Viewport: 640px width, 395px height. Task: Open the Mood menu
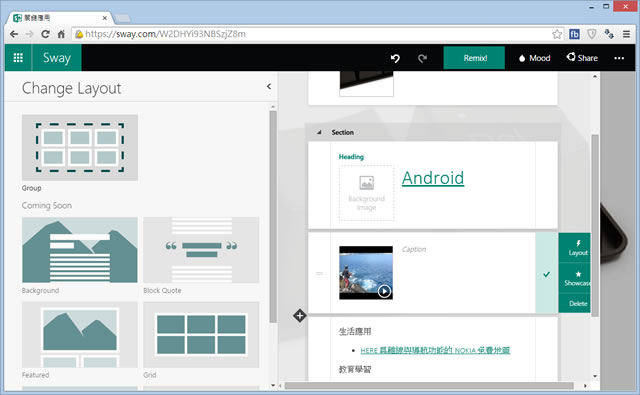pyautogui.click(x=534, y=58)
